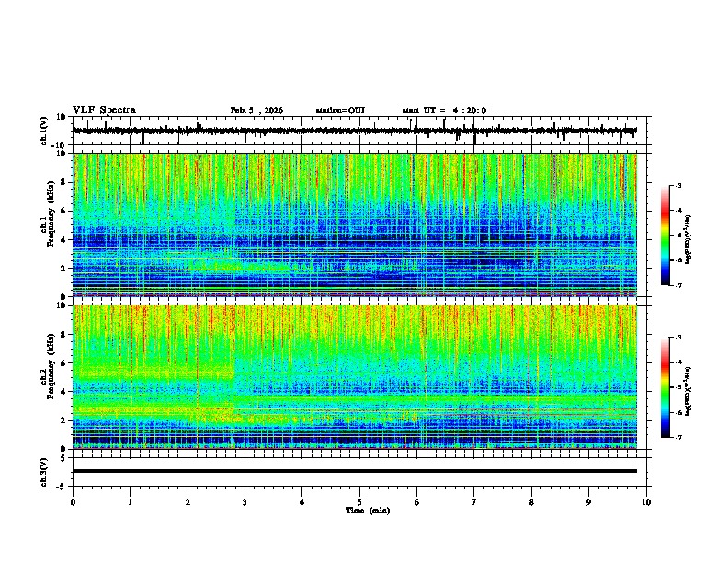Click the ch.2 bright band ending near minute 3
Screen dimensions: 728x563
[x=154, y=373]
